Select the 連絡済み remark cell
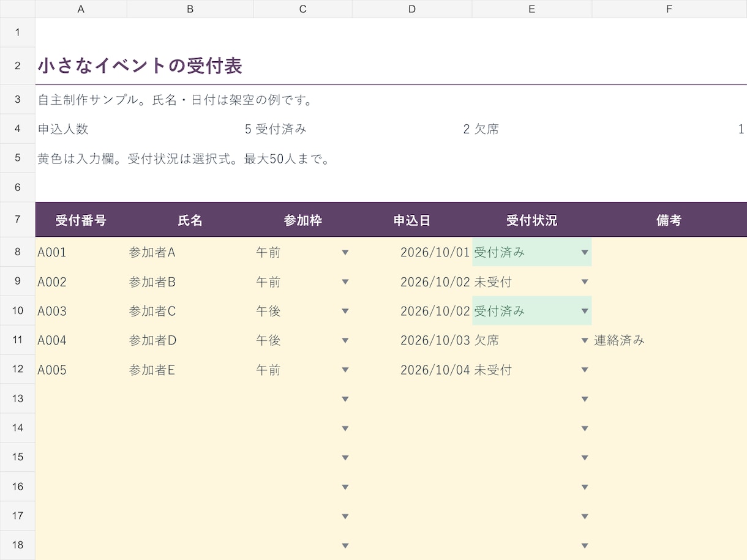 pyautogui.click(x=669, y=340)
